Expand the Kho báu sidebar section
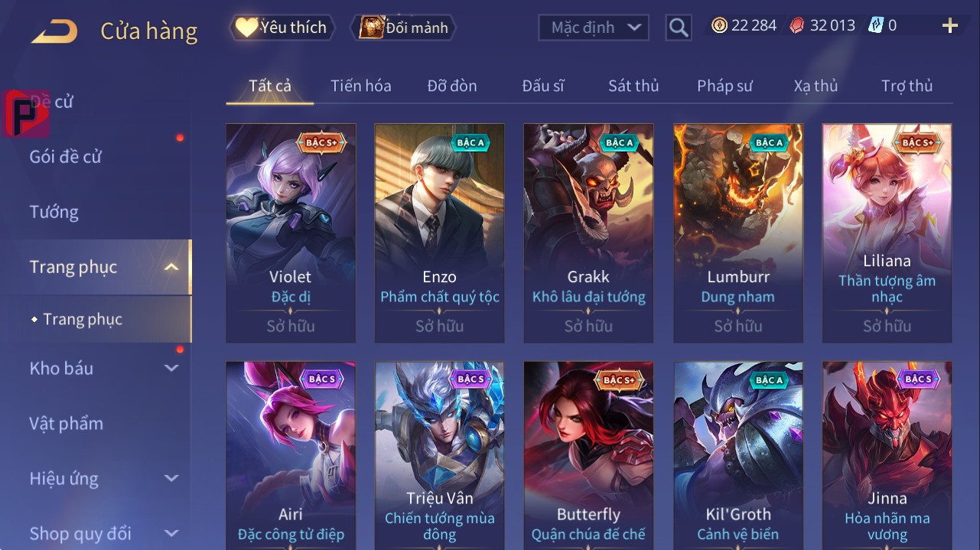The width and height of the screenshot is (980, 550). pos(171,368)
